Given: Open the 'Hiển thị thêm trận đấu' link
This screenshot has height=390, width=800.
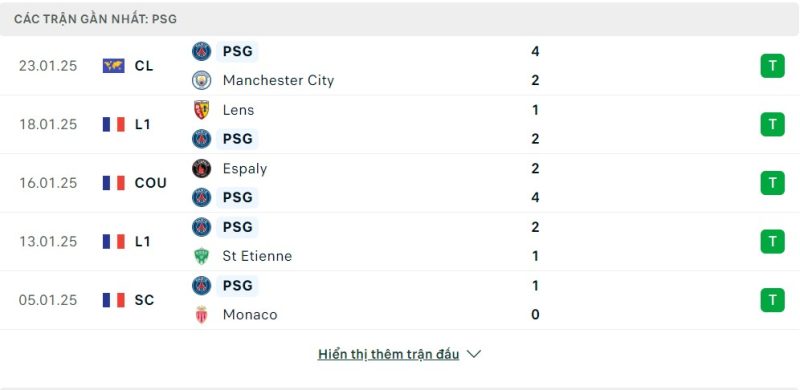Looking at the screenshot, I should click(x=388, y=354).
